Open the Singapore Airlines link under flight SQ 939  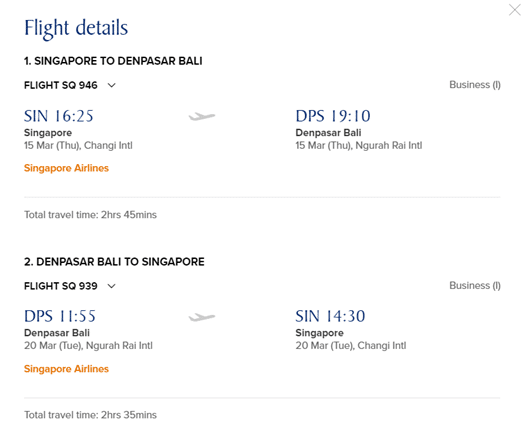pyautogui.click(x=66, y=369)
